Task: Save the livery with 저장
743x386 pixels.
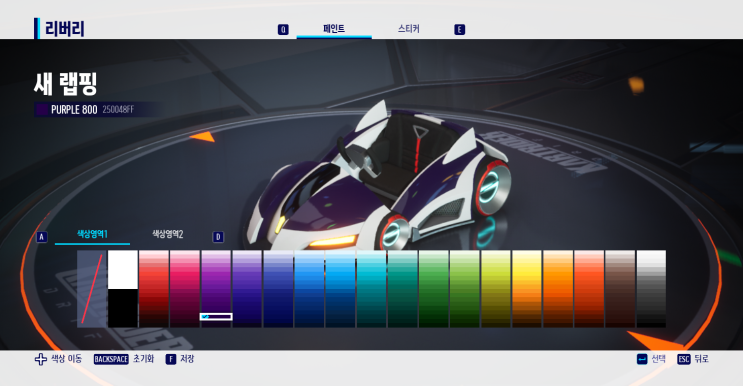Action: pyautogui.click(x=187, y=359)
